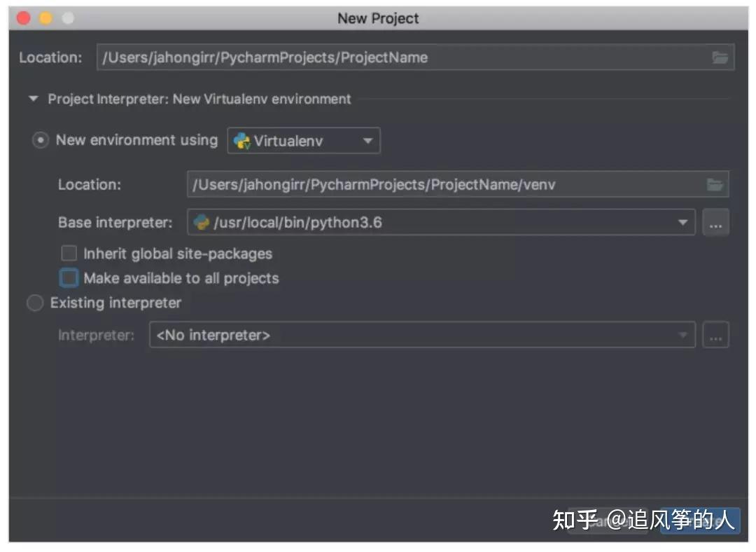Click the folder icon next to venv Location path
The height and width of the screenshot is (552, 756).
click(715, 184)
